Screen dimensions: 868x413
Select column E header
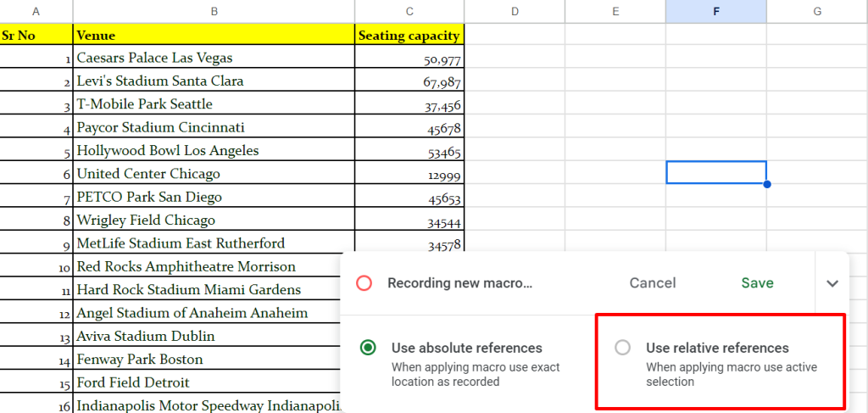tap(615, 11)
